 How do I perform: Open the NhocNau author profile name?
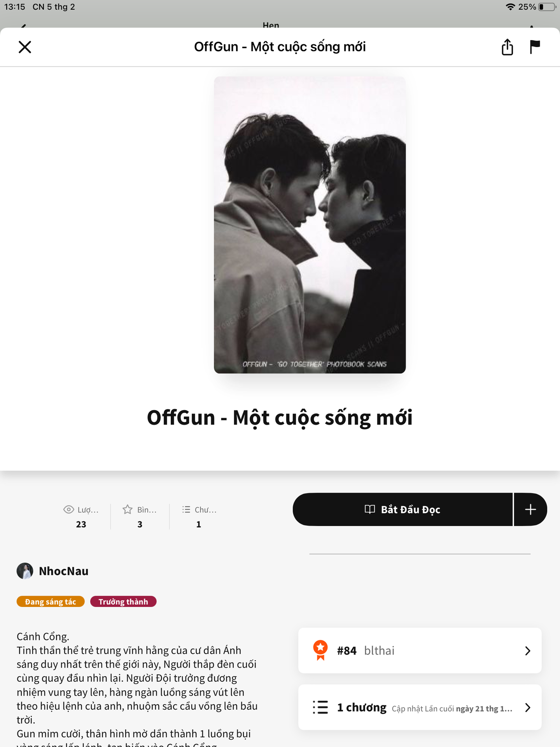click(64, 571)
